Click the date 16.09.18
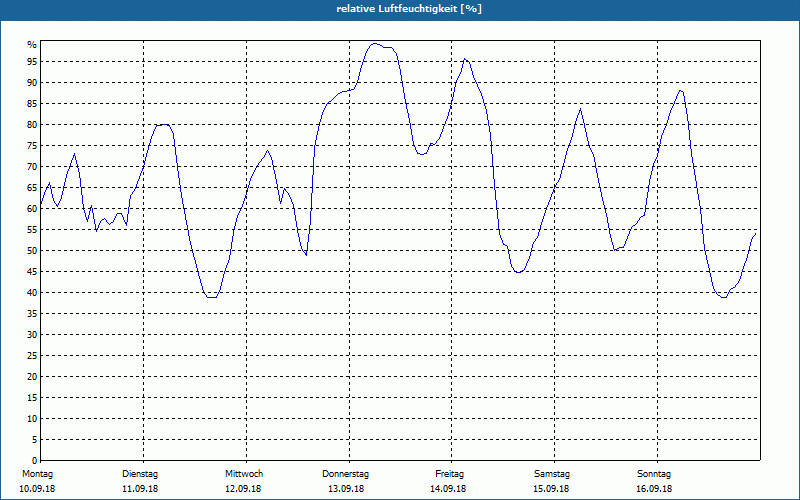This screenshot has width=800, height=500. pyautogui.click(x=654, y=489)
